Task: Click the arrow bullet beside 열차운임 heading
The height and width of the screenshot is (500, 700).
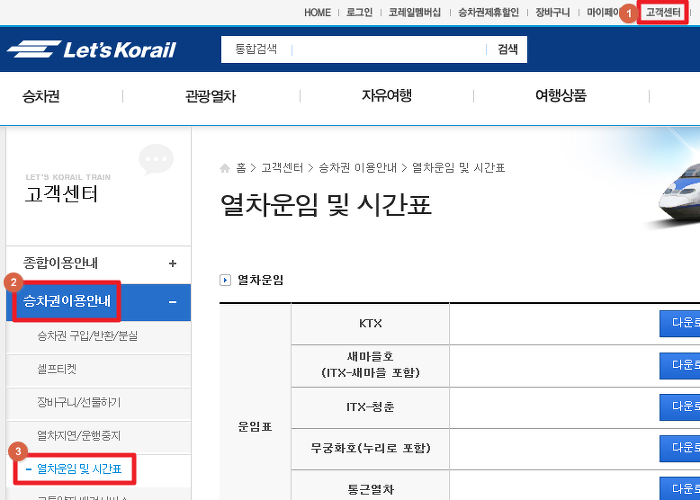Action: tap(225, 280)
